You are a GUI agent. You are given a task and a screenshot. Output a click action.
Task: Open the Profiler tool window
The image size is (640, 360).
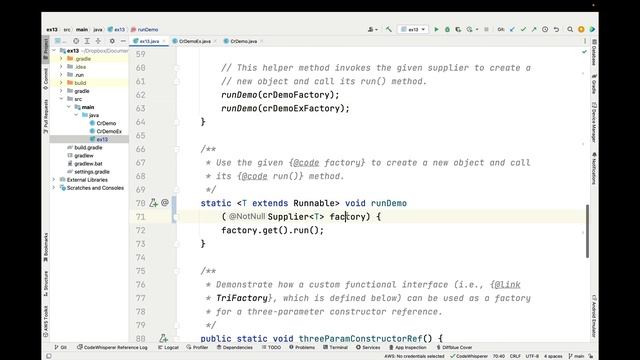(197, 347)
